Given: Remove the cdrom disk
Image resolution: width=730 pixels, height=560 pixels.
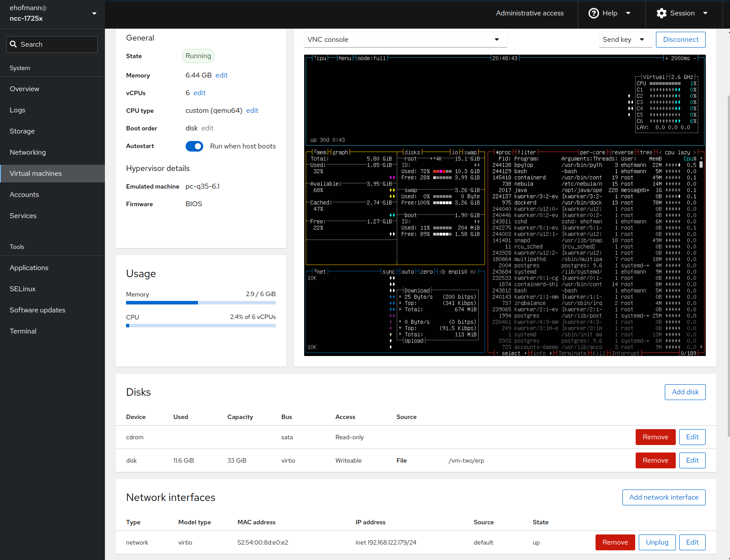Looking at the screenshot, I should click(x=655, y=437).
